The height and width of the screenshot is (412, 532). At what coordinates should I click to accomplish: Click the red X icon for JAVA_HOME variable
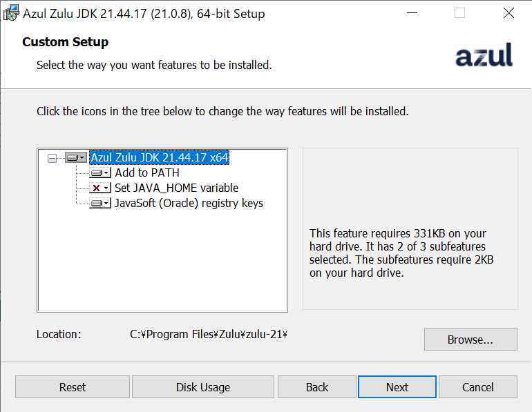[100, 188]
